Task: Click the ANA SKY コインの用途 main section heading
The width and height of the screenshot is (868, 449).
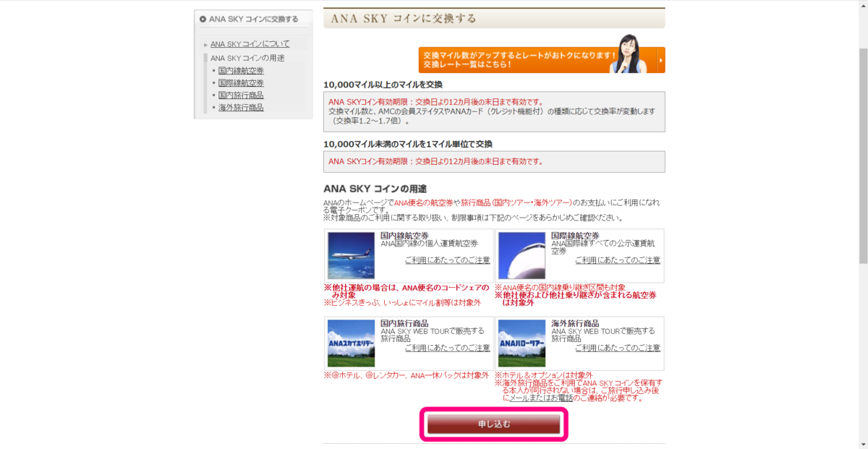Action: (x=375, y=189)
